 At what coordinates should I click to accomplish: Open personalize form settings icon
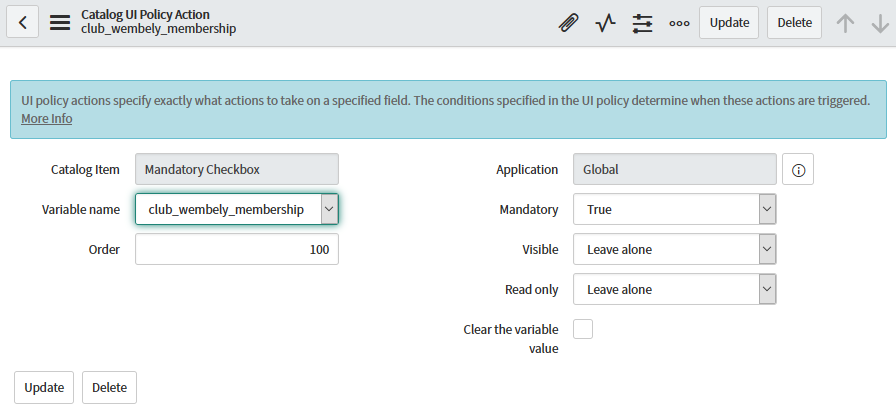642,23
